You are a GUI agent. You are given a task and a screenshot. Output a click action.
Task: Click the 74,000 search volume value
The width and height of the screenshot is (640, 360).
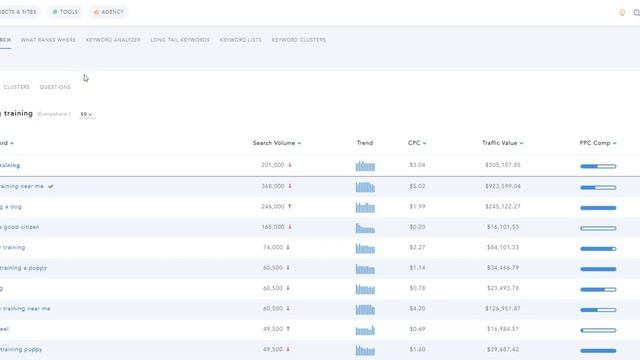tap(273, 247)
